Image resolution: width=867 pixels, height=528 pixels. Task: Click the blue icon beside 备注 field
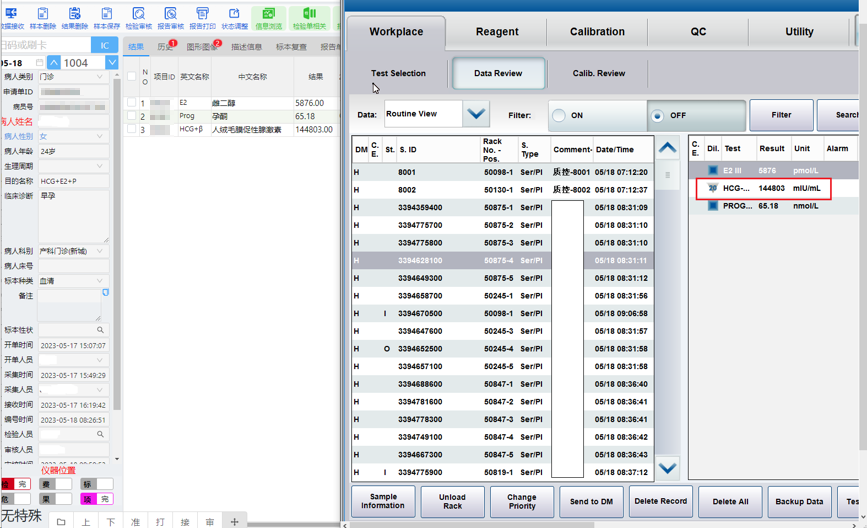(x=106, y=292)
